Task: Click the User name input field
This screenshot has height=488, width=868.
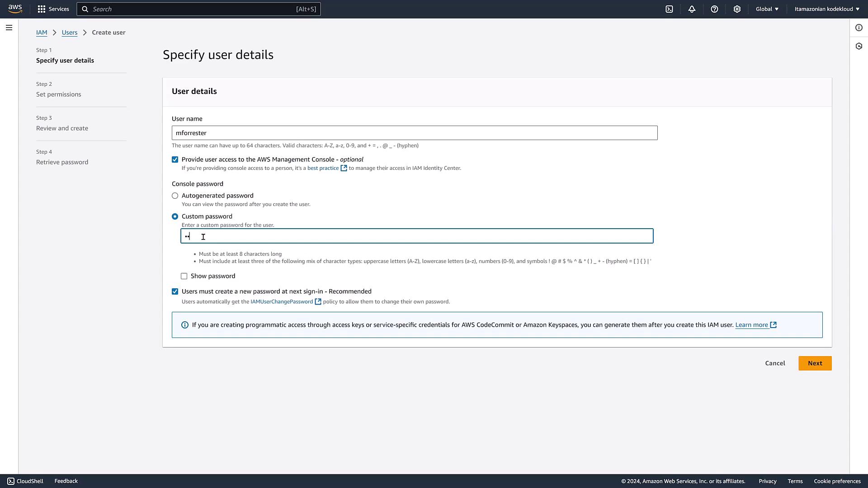Action: pos(414,133)
